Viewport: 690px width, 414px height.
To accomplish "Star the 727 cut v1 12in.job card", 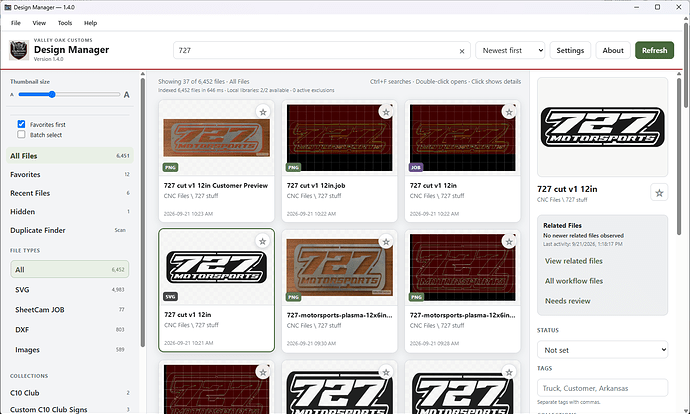I will (386, 112).
